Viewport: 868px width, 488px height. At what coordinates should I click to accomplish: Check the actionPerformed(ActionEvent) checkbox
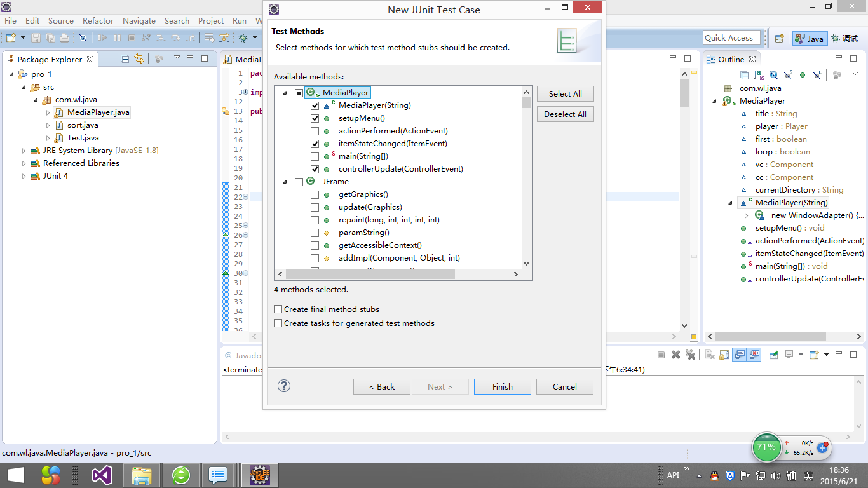pyautogui.click(x=315, y=131)
